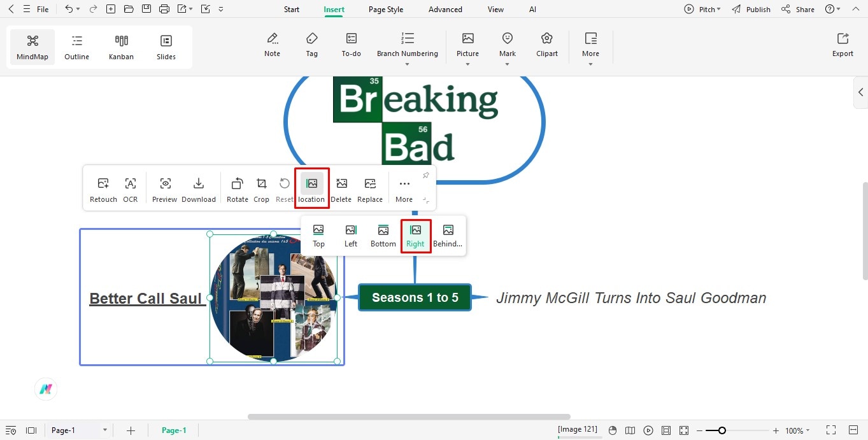
Task: Insert a Tag
Action: [x=311, y=45]
